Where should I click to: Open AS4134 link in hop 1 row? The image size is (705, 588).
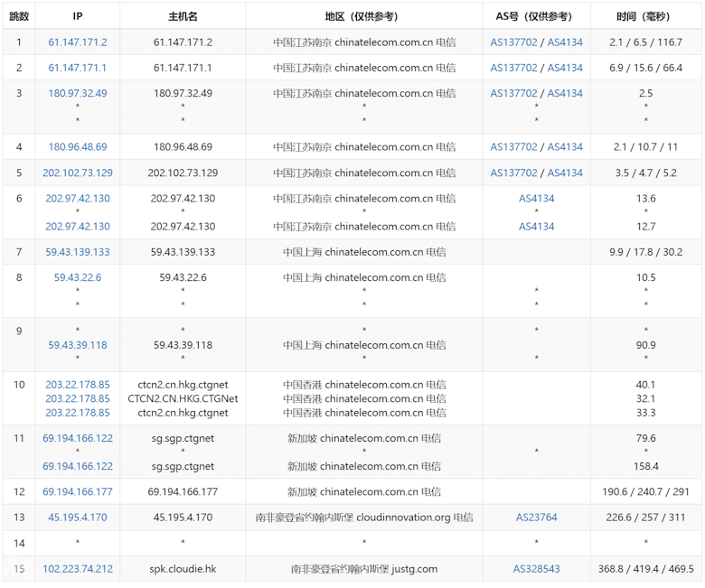pyautogui.click(x=565, y=42)
